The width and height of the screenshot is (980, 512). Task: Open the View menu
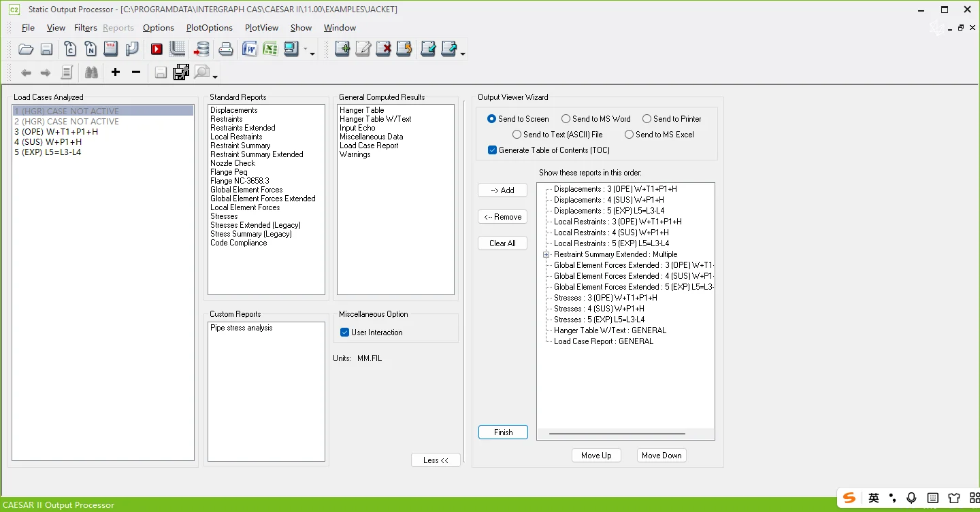tap(56, 28)
